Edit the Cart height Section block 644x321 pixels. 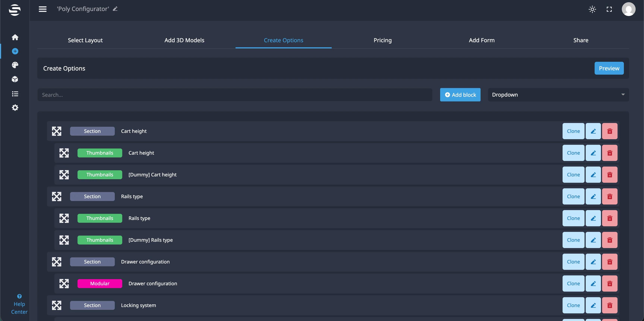(593, 131)
